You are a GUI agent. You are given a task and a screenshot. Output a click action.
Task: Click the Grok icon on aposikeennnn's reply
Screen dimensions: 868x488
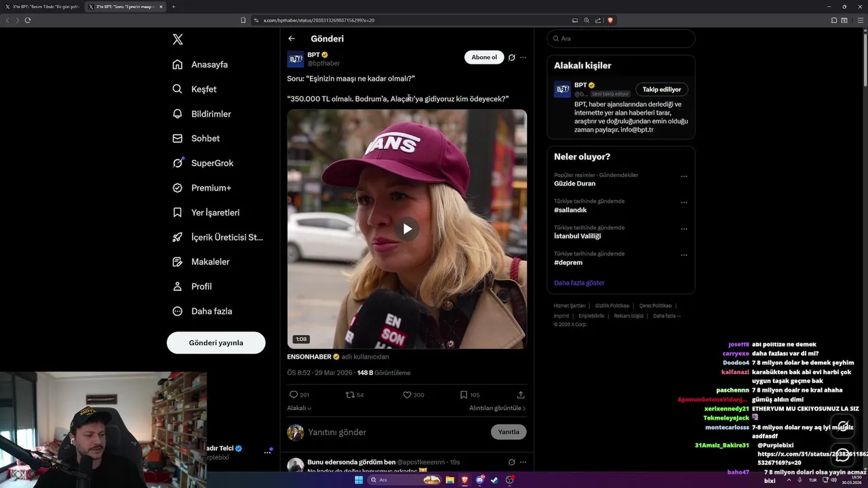[512, 462]
